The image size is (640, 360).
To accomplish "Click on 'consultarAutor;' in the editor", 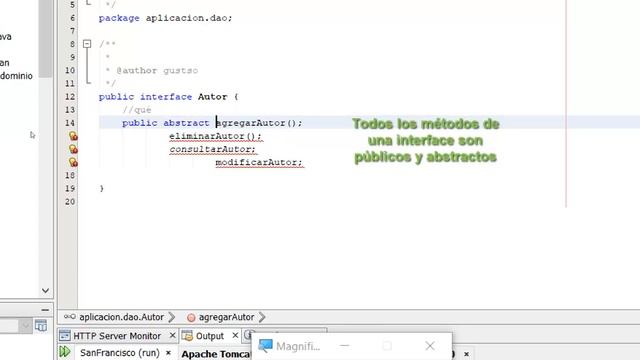I will (x=213, y=149).
